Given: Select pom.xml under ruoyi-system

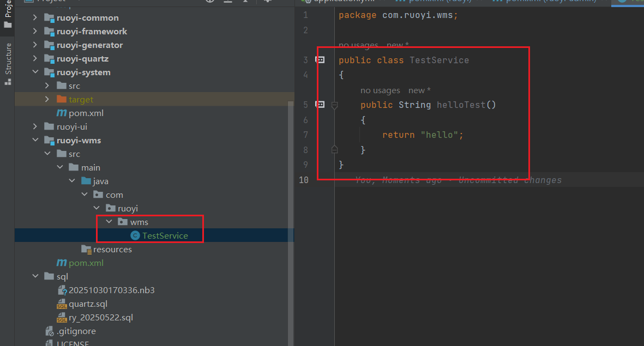Looking at the screenshot, I should pos(86,113).
